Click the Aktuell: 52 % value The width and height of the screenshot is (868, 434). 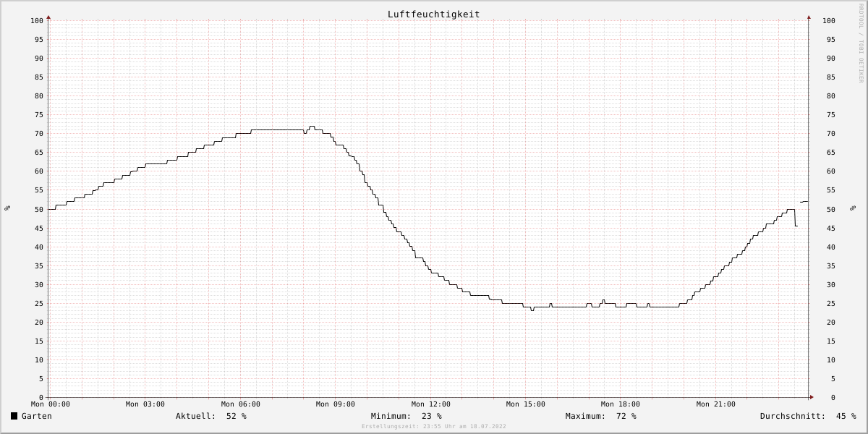click(211, 416)
